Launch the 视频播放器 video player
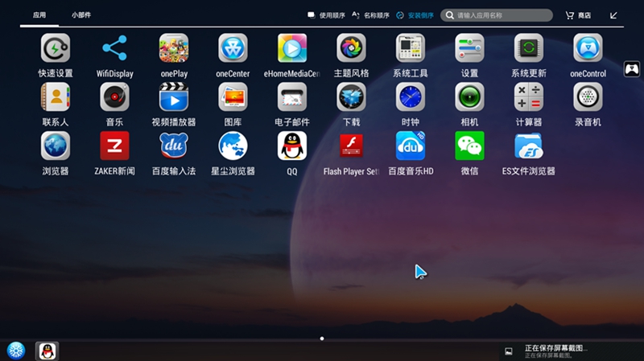Viewport: 644px width, 361px height. point(174,97)
